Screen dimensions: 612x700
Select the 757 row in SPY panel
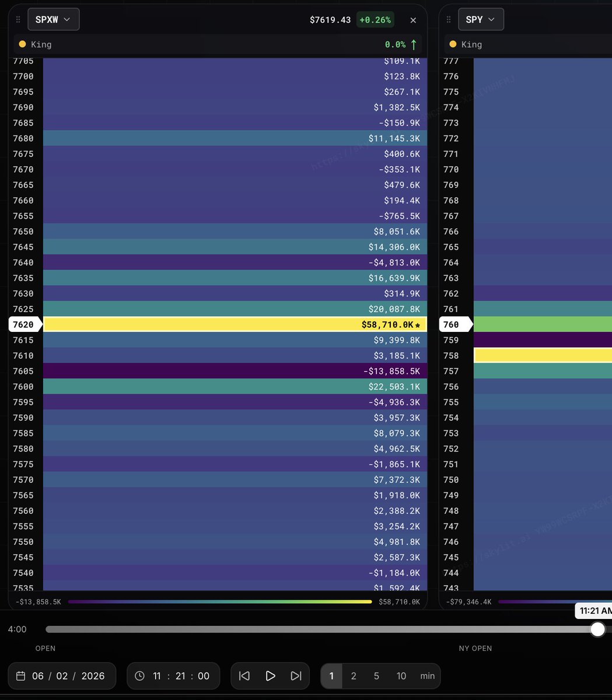pos(543,371)
